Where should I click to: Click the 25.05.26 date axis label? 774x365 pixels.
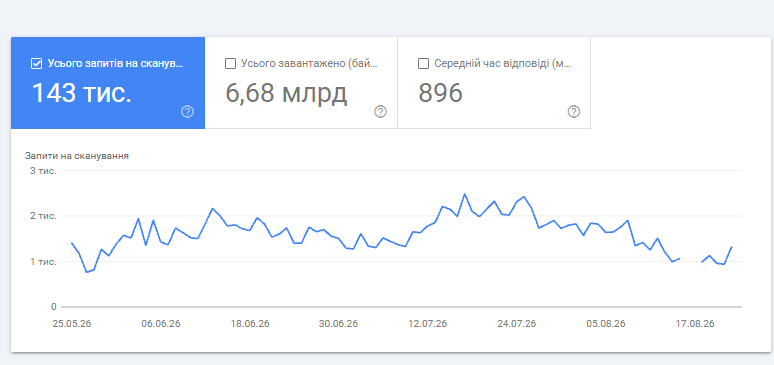click(x=72, y=324)
